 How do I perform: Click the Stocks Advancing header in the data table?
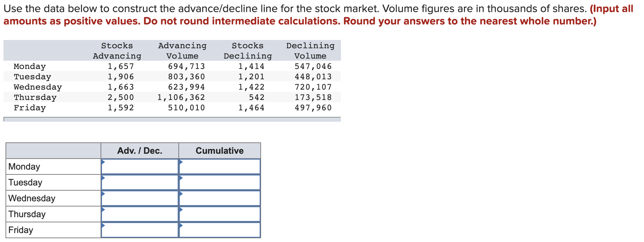pyautogui.click(x=116, y=50)
